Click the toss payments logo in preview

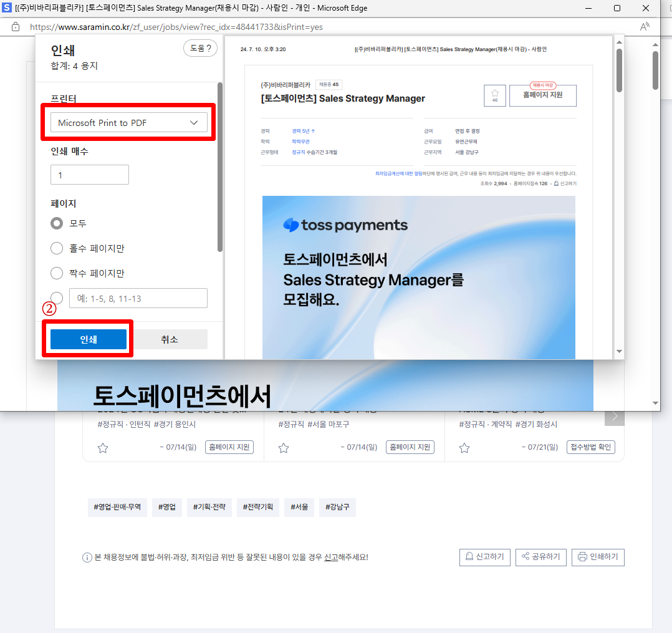[x=345, y=225]
